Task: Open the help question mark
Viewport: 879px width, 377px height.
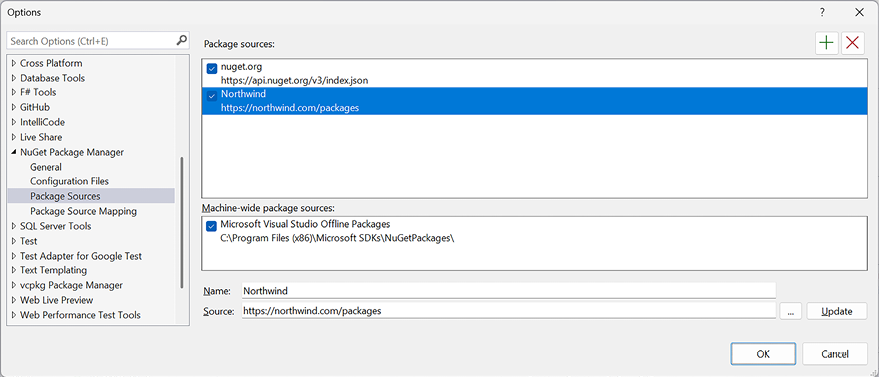Action: point(822,12)
